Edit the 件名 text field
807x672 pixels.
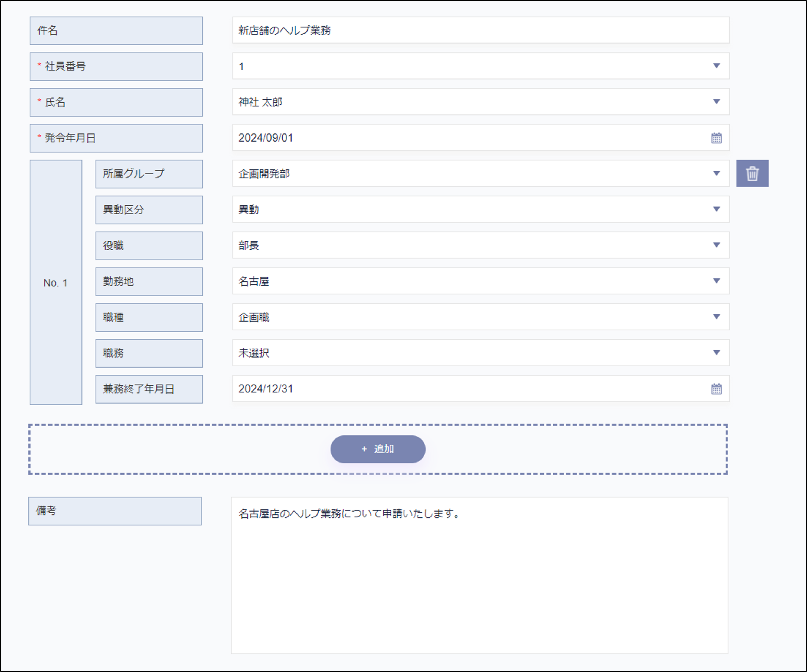pos(481,30)
